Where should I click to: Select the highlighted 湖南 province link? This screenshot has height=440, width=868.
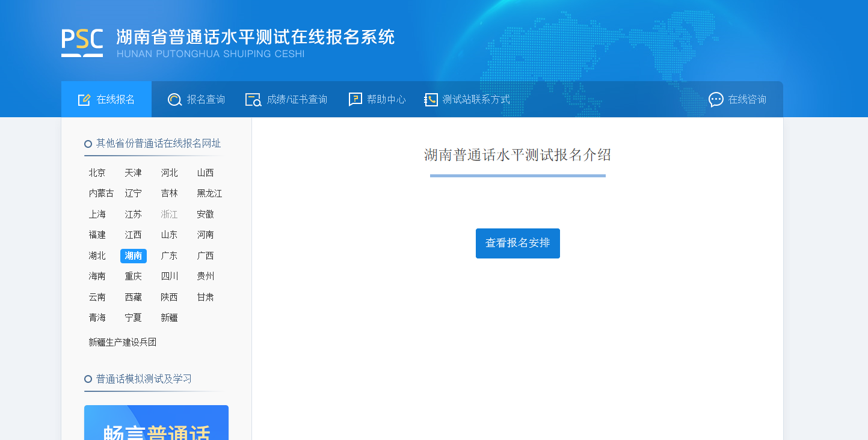[134, 256]
